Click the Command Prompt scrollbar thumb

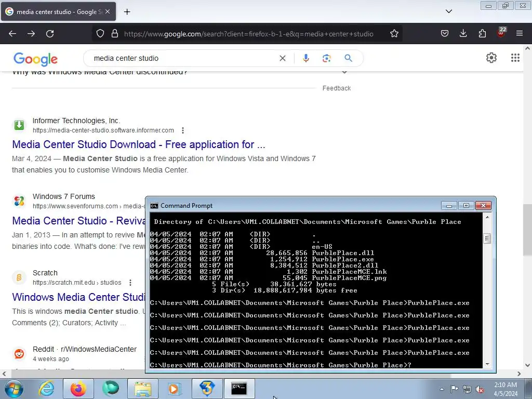487,238
